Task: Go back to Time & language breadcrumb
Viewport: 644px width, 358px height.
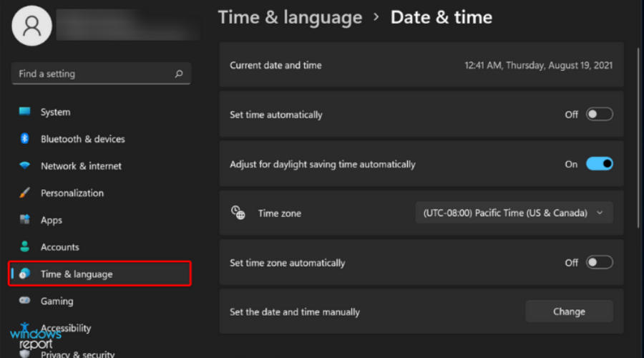Action: [290, 17]
